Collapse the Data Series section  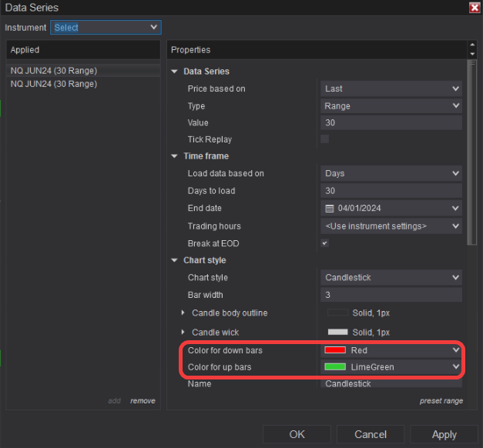coord(175,72)
